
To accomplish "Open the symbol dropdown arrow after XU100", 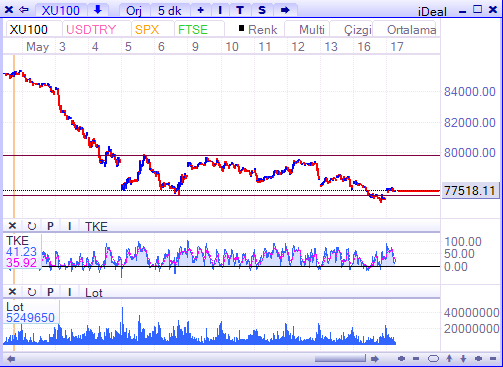I will 98,10.
